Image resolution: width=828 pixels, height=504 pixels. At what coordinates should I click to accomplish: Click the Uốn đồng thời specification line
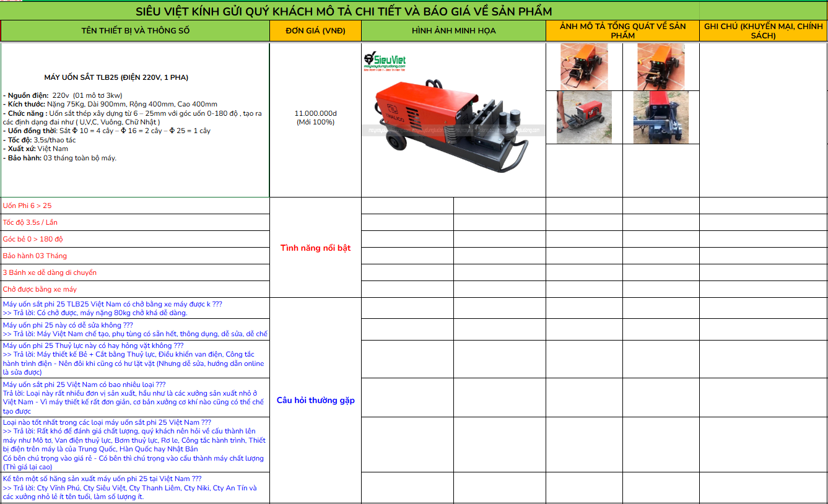click(107, 131)
